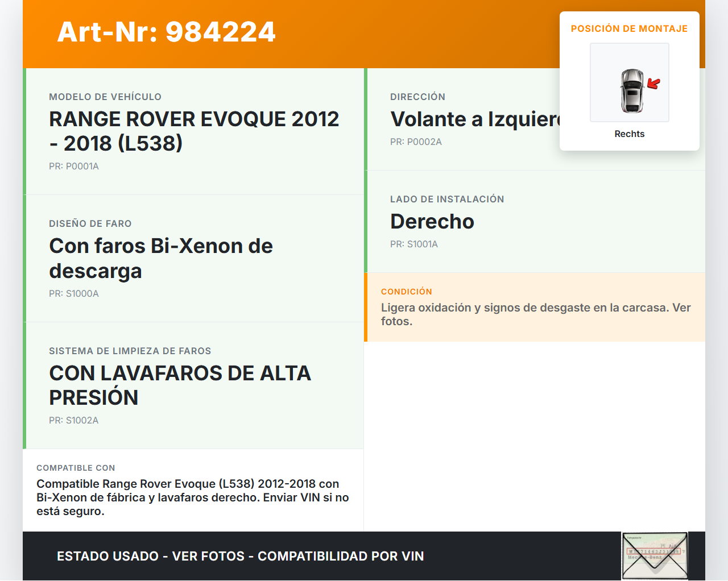Click 'PR: S1000A' code

coord(74,294)
